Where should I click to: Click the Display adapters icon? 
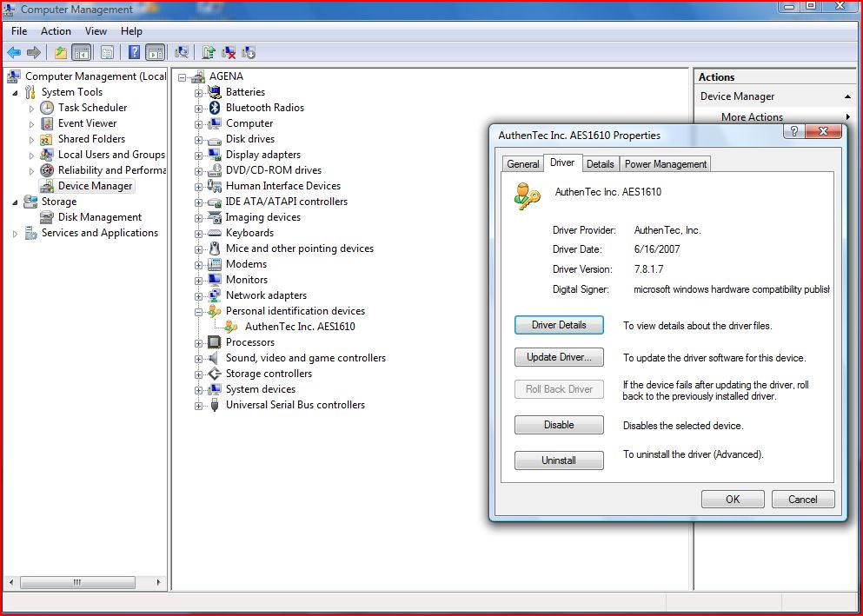pos(215,155)
